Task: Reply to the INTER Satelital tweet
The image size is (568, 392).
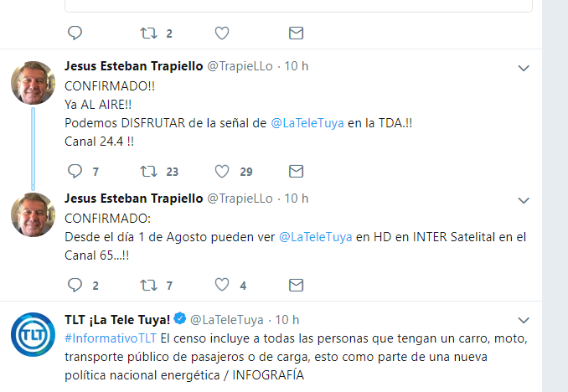Action: coord(75,285)
